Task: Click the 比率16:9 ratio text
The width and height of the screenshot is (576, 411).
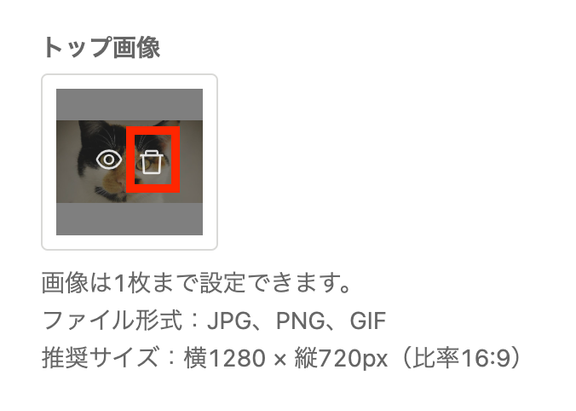Action: point(462,358)
